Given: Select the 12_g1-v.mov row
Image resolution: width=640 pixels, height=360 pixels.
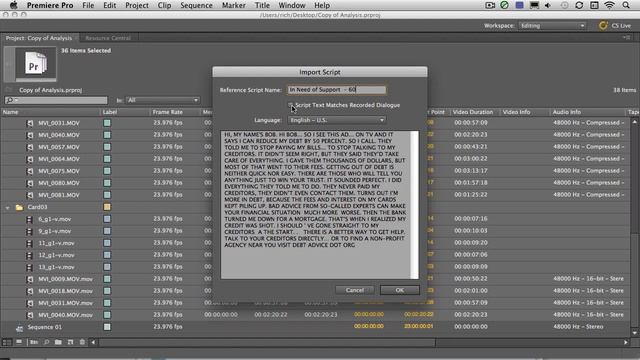Looking at the screenshot, I should click(x=315, y=255).
